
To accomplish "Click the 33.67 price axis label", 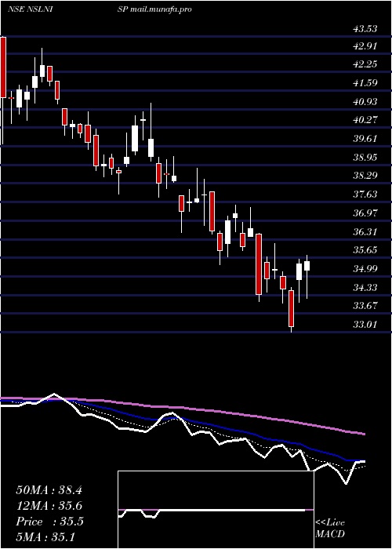I will click(x=365, y=306).
